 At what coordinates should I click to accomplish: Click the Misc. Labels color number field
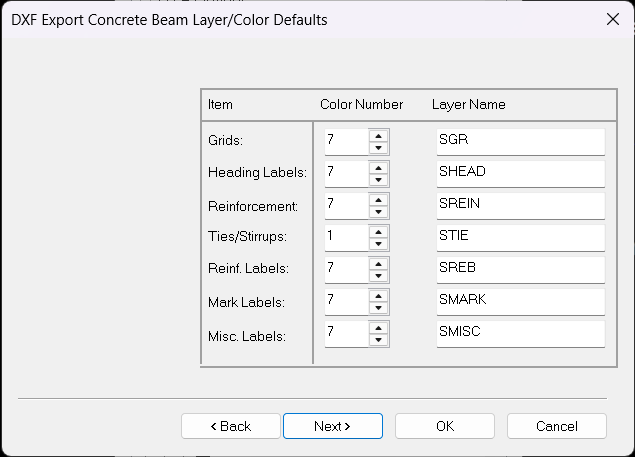pyautogui.click(x=347, y=334)
